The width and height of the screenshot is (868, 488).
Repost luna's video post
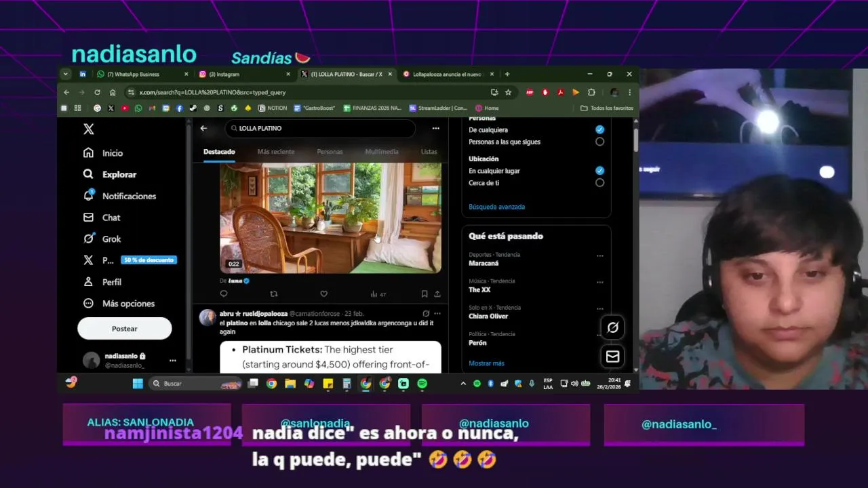274,293
